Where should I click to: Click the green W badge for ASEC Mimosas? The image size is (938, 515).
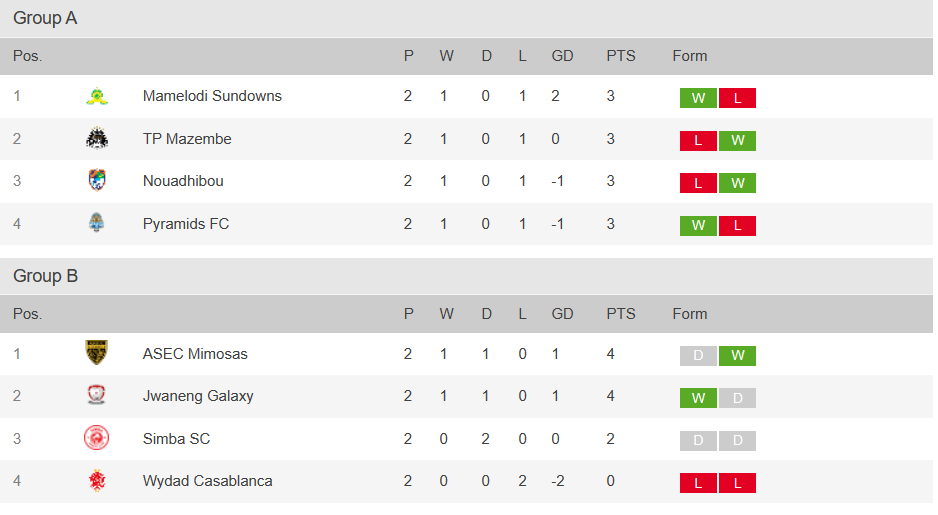click(737, 356)
